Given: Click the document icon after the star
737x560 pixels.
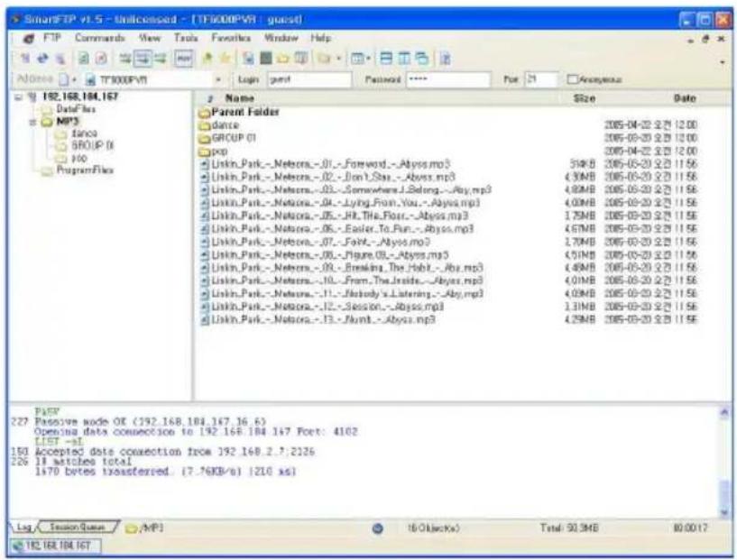Looking at the screenshot, I should click(248, 59).
